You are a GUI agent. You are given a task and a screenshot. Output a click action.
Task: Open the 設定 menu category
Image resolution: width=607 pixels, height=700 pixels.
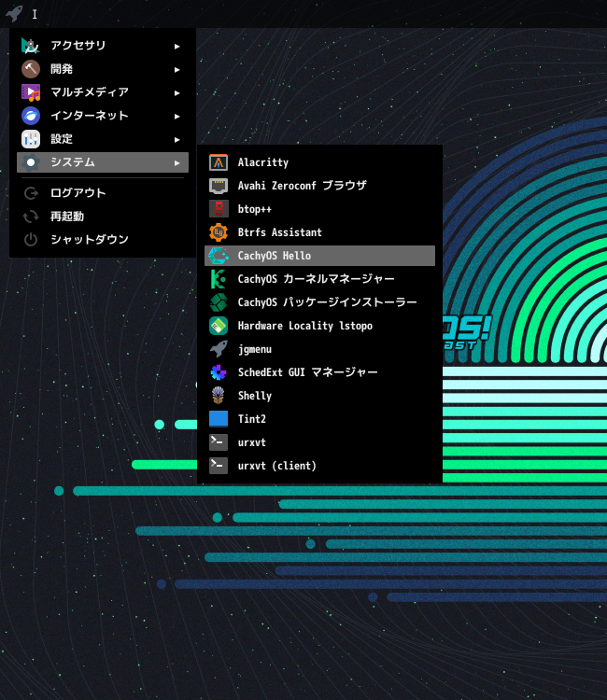pos(103,139)
